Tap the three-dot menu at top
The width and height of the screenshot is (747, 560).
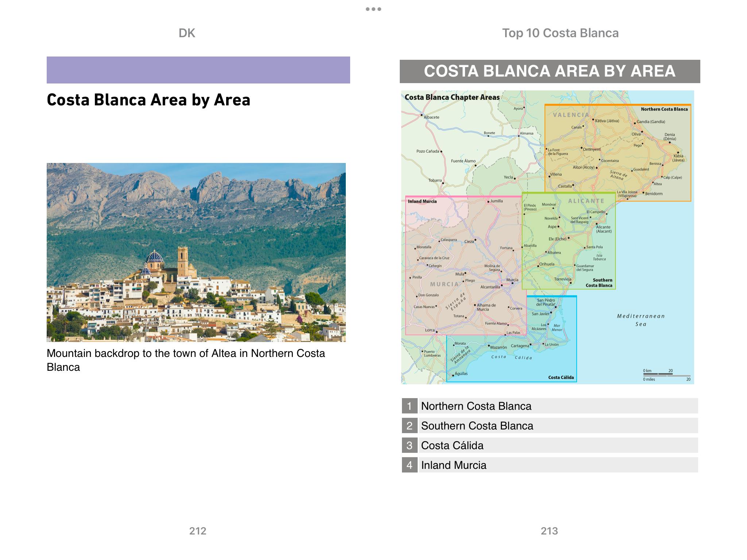click(x=373, y=9)
